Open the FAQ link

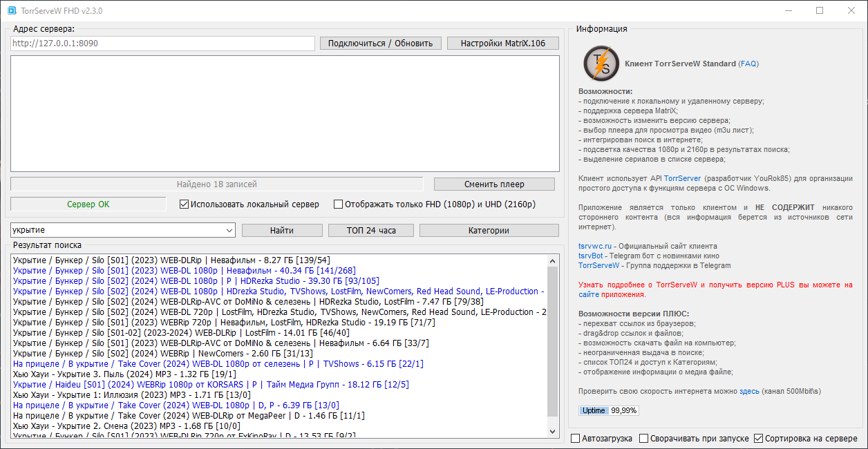click(x=748, y=64)
